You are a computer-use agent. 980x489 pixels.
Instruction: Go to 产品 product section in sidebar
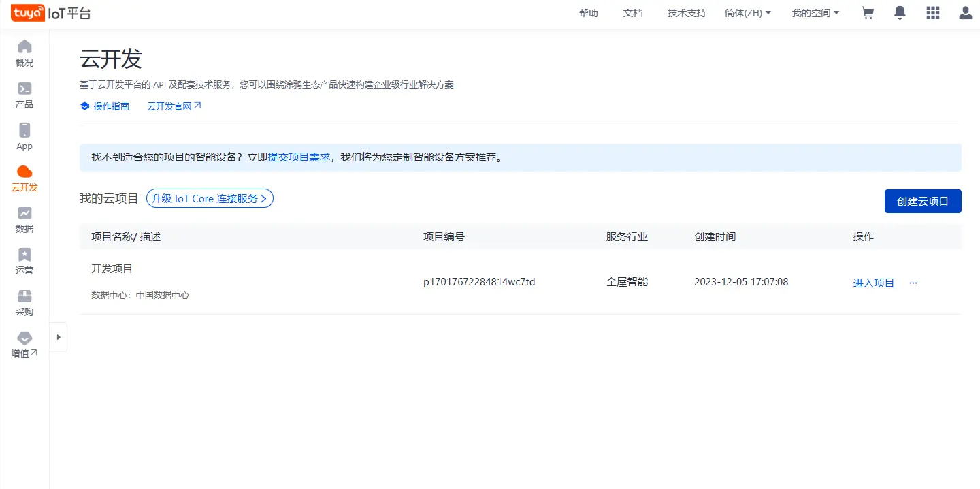coord(24,95)
